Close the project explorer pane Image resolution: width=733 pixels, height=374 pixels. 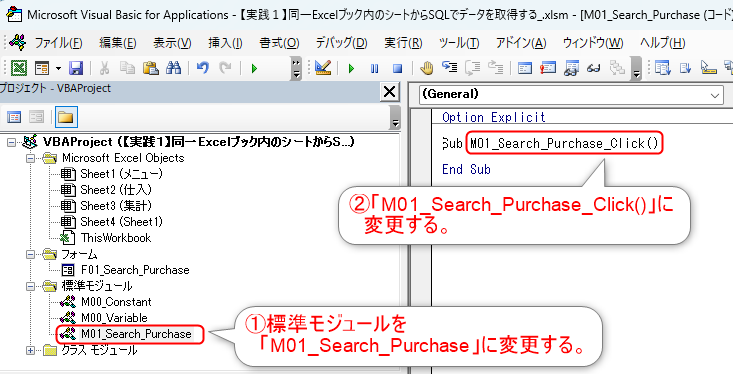pos(389,92)
